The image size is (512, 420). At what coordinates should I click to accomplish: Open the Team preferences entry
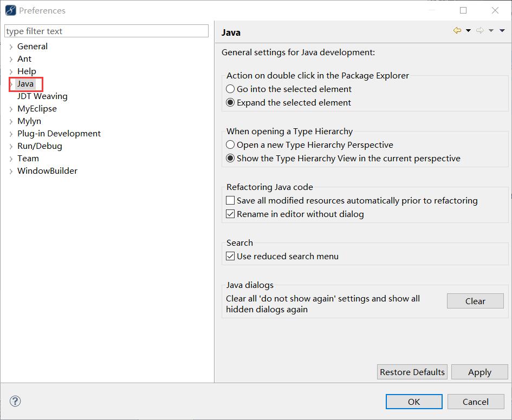(28, 159)
